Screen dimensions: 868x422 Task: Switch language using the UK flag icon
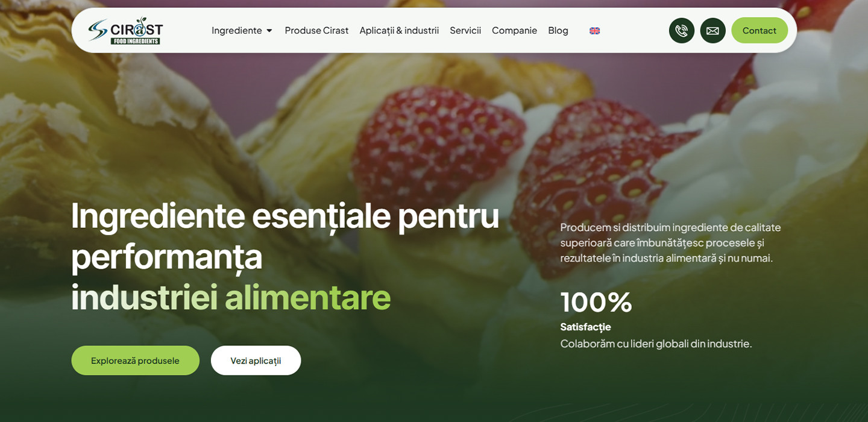pos(594,31)
